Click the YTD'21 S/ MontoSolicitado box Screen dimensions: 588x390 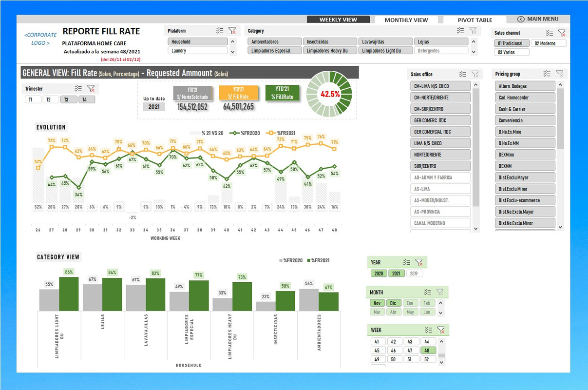(193, 94)
